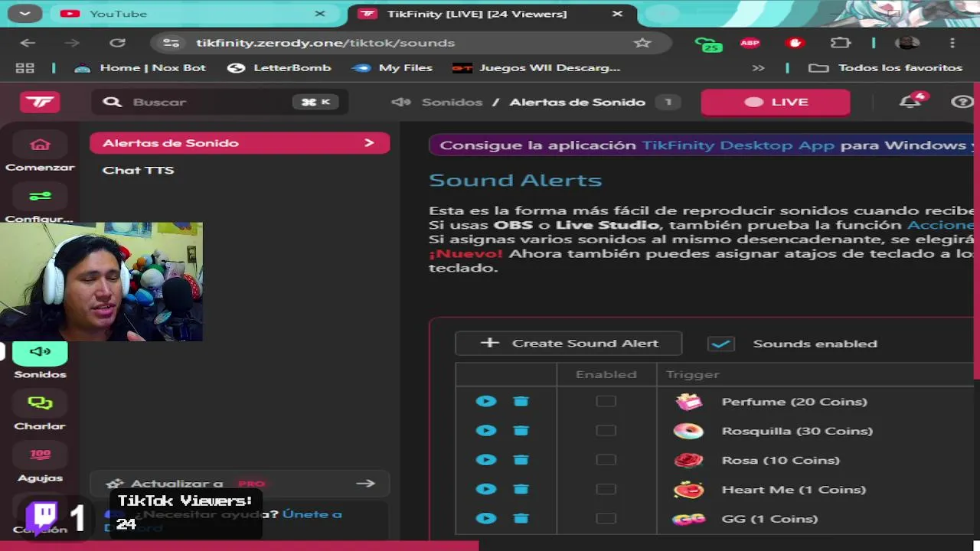980x551 pixels.
Task: Click the ABP adblock extension icon
Action: (750, 43)
